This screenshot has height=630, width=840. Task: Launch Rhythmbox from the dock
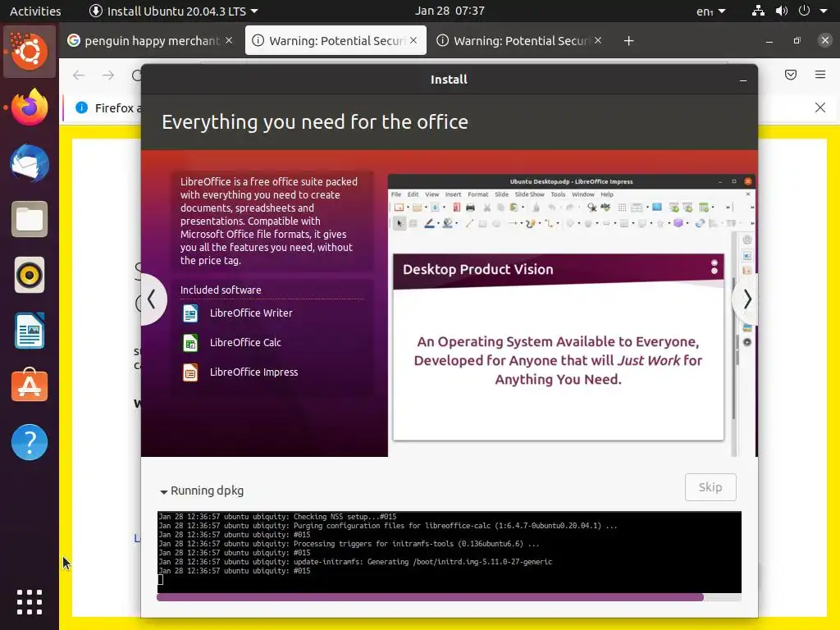click(x=30, y=276)
